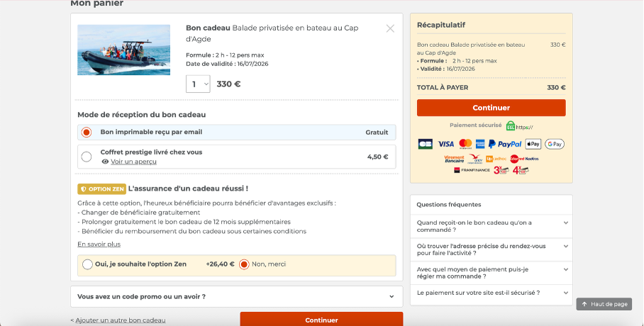The height and width of the screenshot is (326, 644).
Task: Select Coffret prestige livré chez vous option
Action: point(87,157)
